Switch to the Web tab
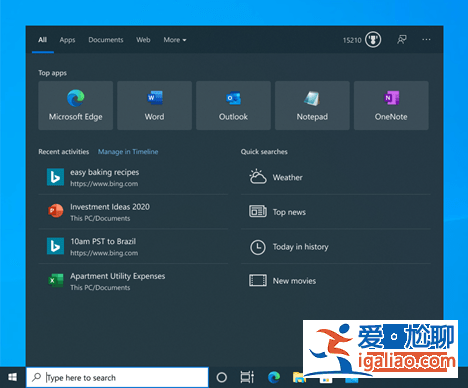 coord(143,40)
